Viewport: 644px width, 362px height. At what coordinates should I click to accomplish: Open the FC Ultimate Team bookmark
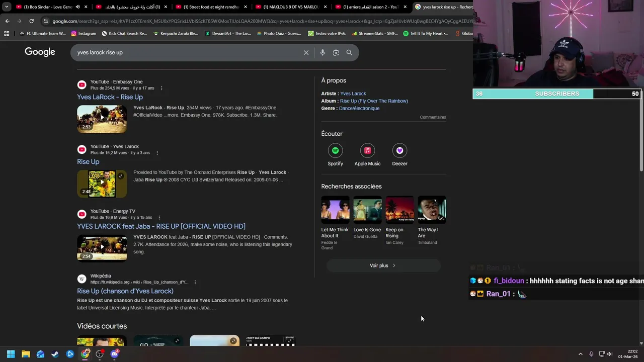42,34
